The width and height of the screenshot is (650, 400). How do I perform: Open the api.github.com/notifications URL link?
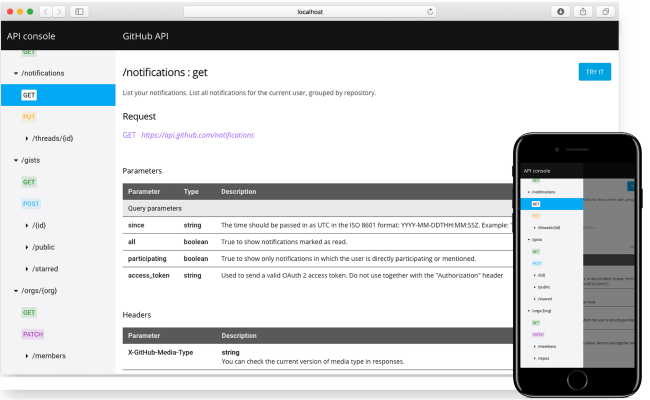198,135
